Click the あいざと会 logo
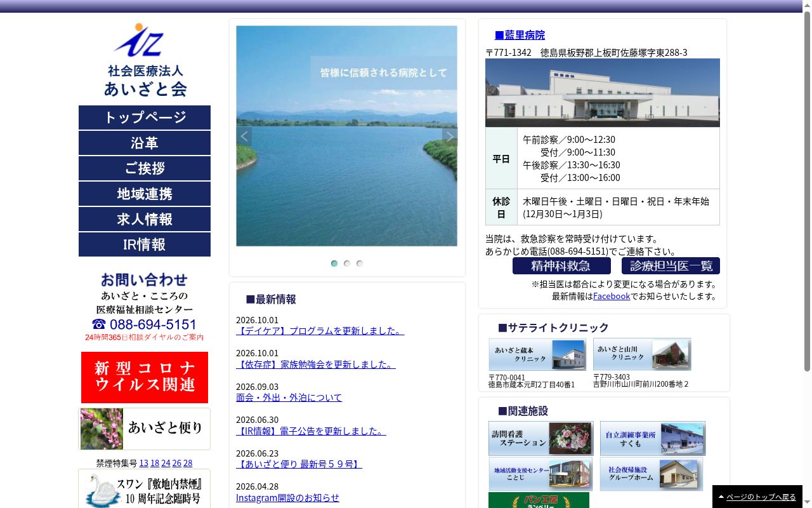Viewport: 812px width, 508px height. coord(145,60)
